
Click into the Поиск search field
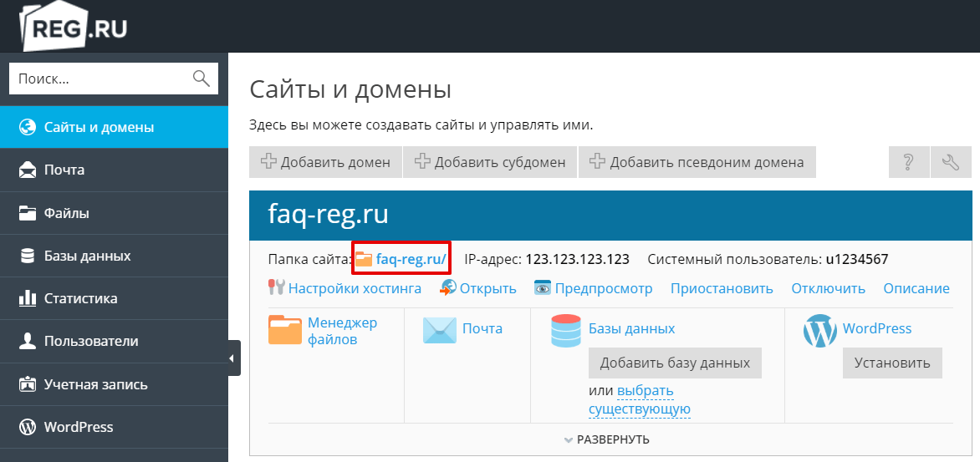tap(99, 79)
